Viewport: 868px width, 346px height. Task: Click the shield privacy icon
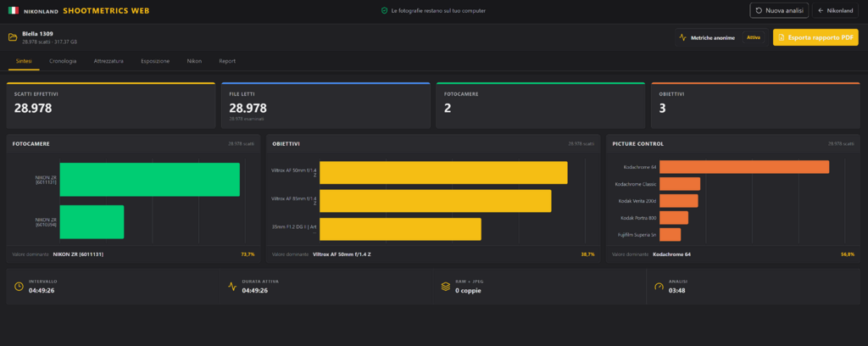point(384,10)
